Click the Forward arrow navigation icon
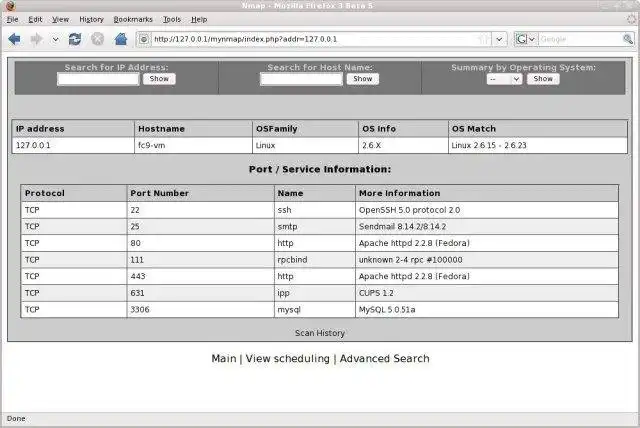640x428 pixels. [37, 39]
